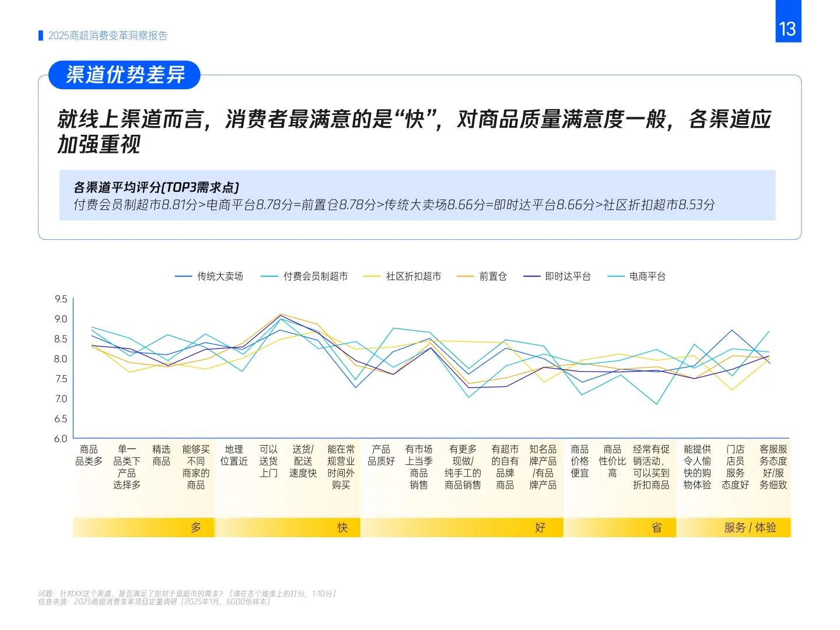Image resolution: width=840 pixels, height=630 pixels.
Task: Click the '商品性价比高' axis label
Action: tap(612, 461)
